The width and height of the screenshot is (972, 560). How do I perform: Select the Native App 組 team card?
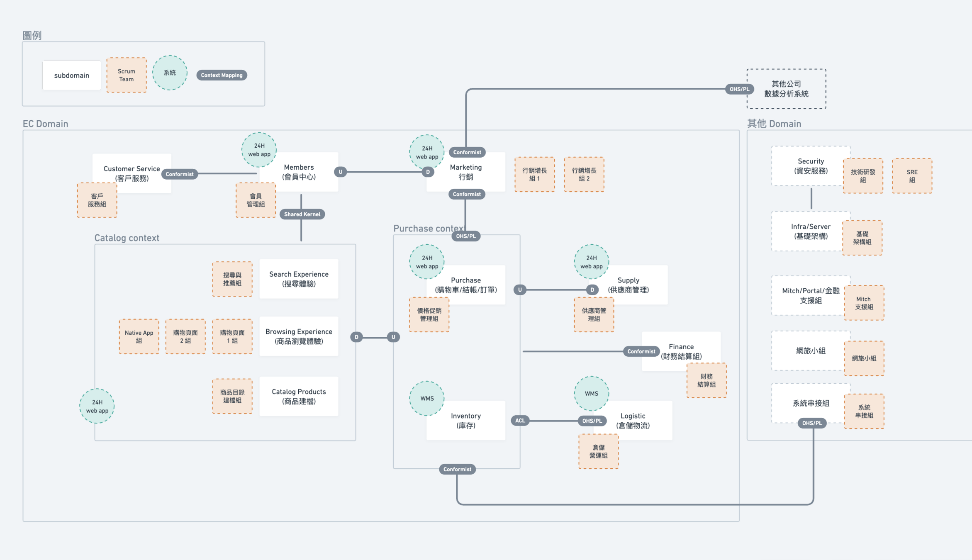(139, 336)
